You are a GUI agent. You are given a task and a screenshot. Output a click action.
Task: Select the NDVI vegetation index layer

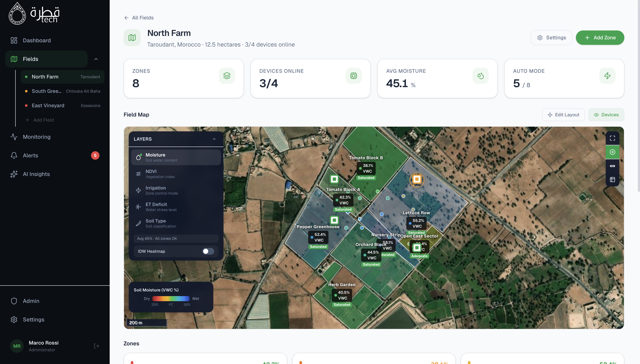point(176,174)
